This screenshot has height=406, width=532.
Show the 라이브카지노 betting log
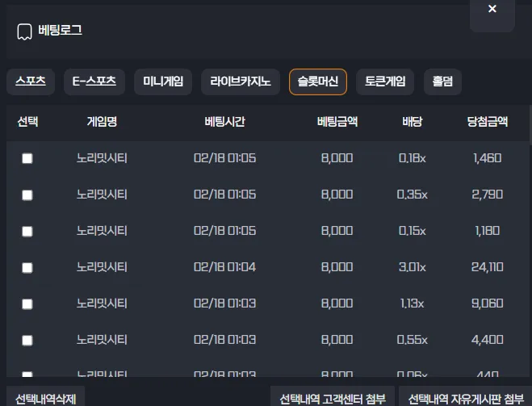pos(241,82)
